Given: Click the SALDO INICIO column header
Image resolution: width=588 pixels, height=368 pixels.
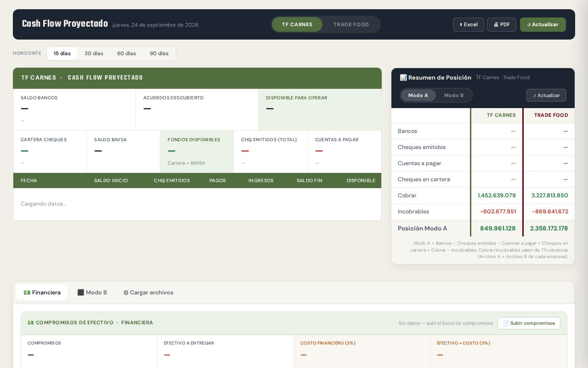Looking at the screenshot, I should click(x=111, y=180).
